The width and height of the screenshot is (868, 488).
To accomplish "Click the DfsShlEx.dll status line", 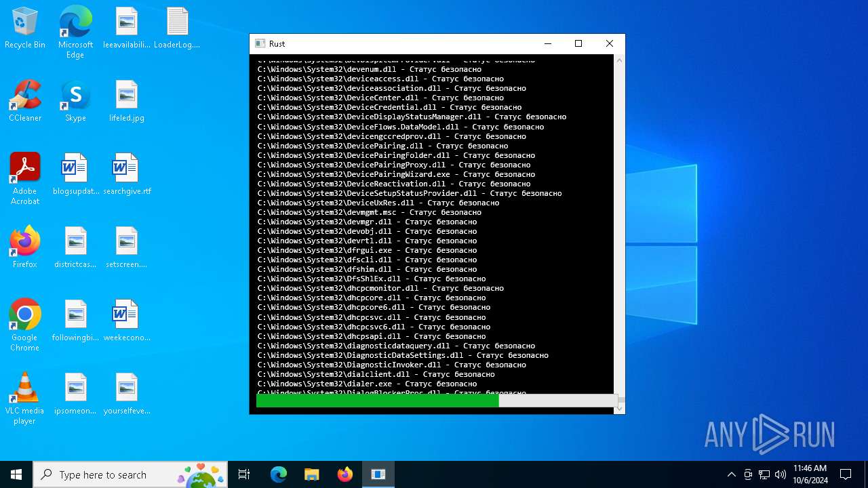I will click(x=372, y=279).
